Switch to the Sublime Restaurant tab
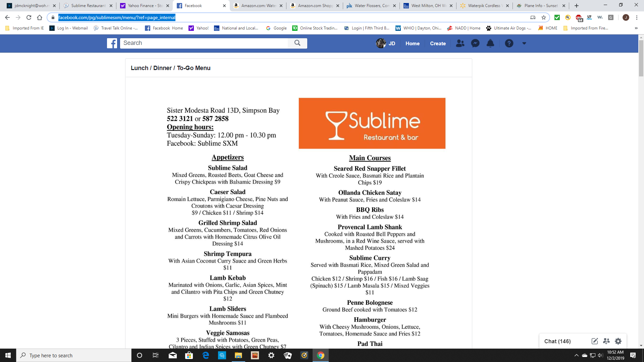644x362 pixels. tap(88, 6)
